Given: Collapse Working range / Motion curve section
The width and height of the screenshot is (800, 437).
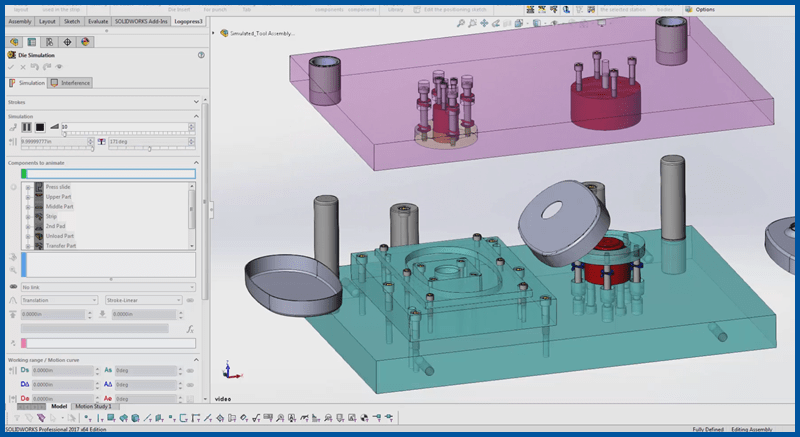Looking at the screenshot, I should 196,360.
